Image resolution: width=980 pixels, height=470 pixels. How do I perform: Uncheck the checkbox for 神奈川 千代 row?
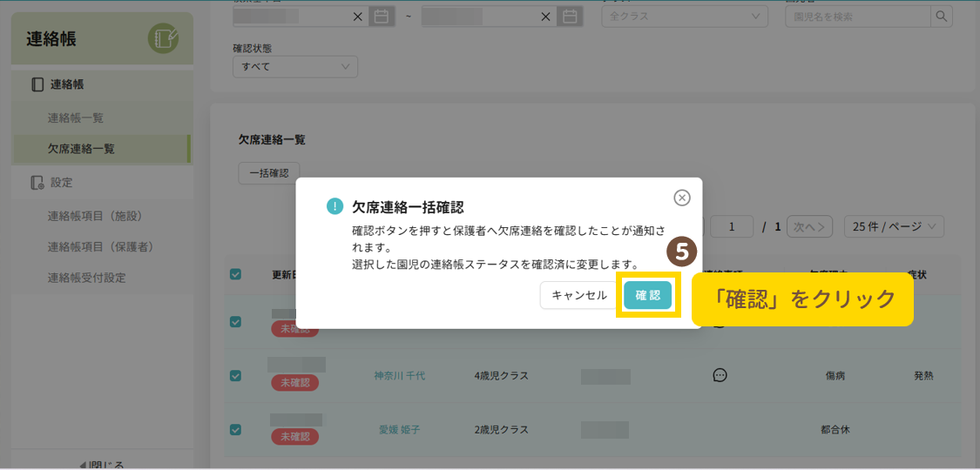pyautogui.click(x=235, y=376)
